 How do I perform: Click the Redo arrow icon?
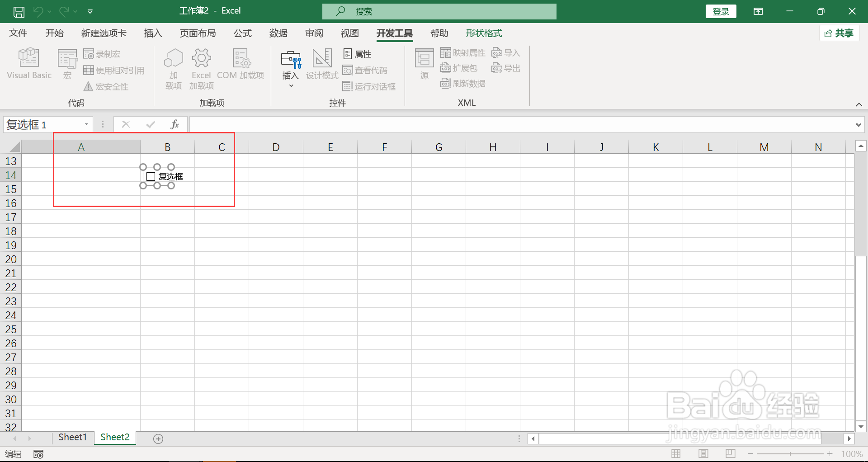tap(64, 11)
